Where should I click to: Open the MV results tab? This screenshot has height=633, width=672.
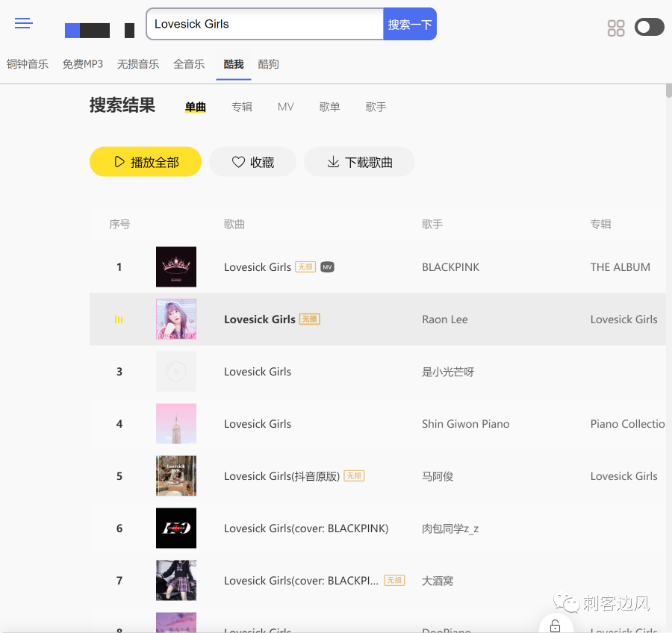point(285,107)
